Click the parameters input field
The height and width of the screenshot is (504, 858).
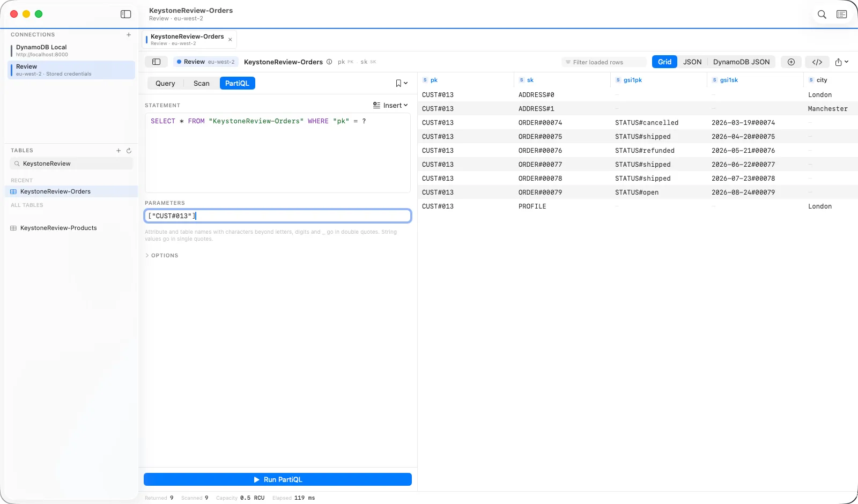pyautogui.click(x=278, y=216)
